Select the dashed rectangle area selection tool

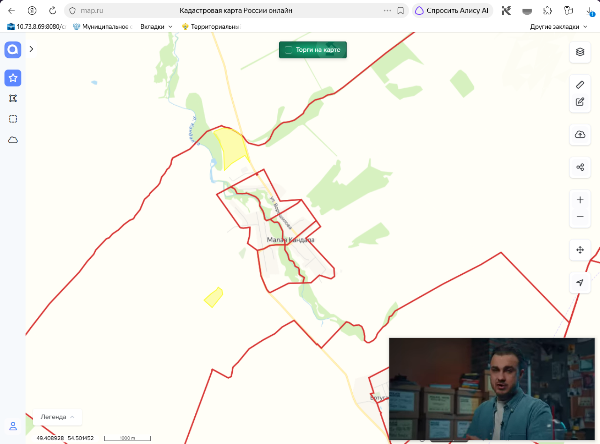click(x=13, y=119)
